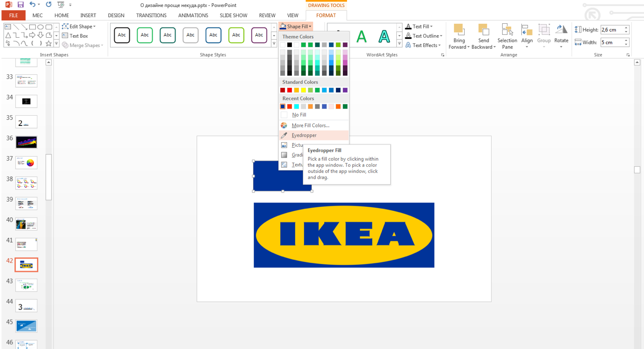This screenshot has height=349, width=644.
Task: Click the Undo arrow icon
Action: pos(32,5)
